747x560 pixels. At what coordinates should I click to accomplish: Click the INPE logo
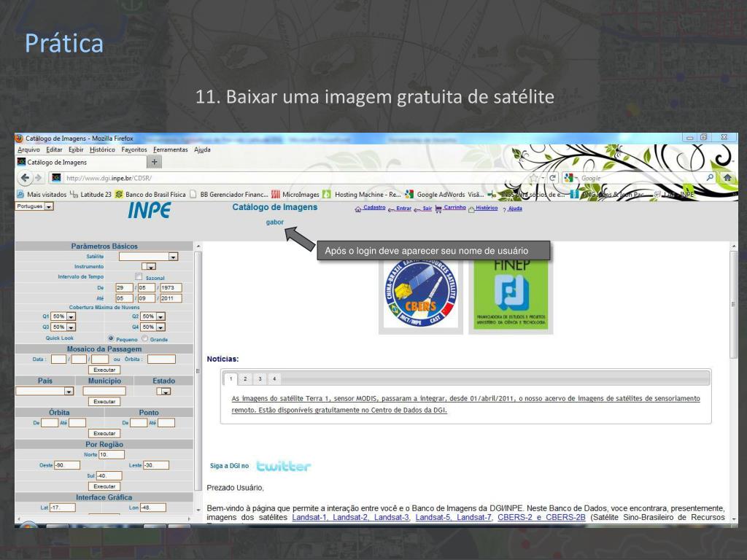(149, 211)
